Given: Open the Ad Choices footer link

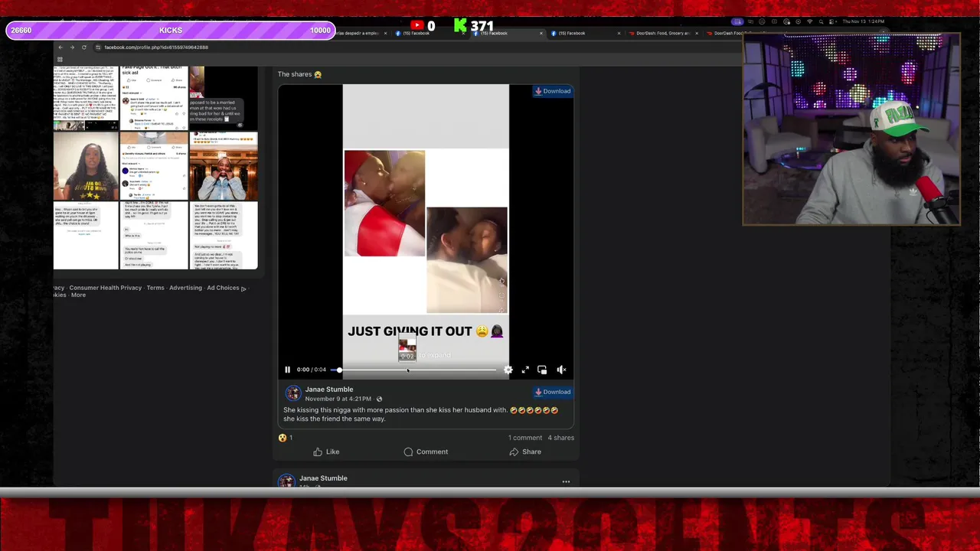Looking at the screenshot, I should pos(226,288).
